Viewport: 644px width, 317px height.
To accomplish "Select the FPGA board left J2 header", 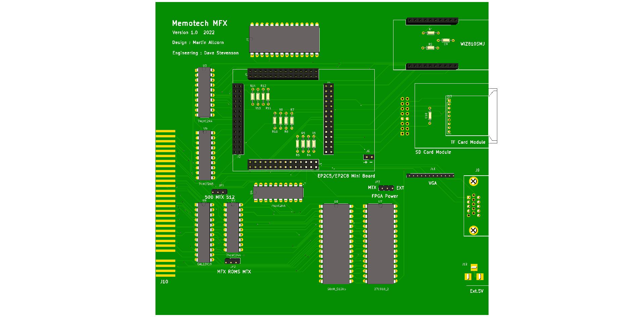I will [238, 119].
